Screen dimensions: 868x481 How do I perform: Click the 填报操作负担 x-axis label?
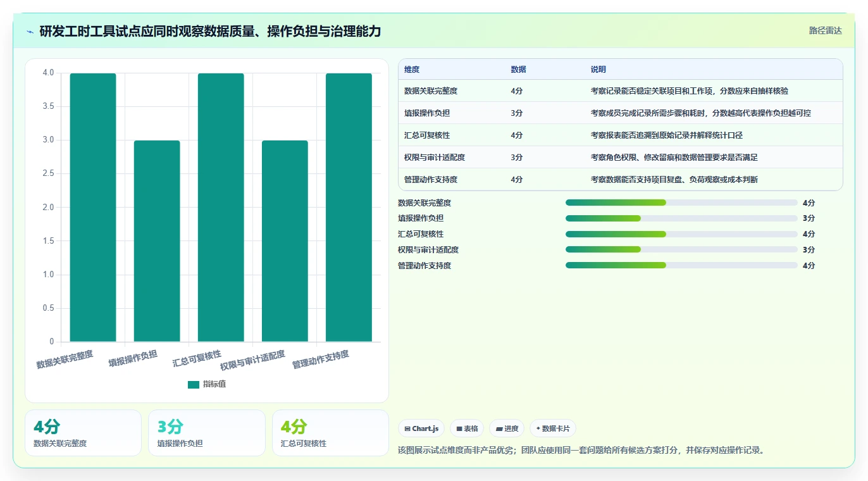pos(133,358)
